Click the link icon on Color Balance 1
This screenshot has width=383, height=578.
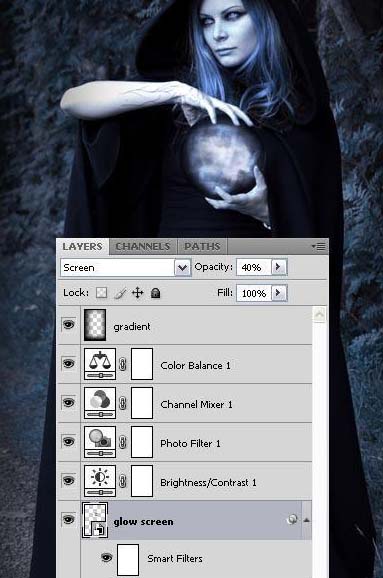(123, 365)
